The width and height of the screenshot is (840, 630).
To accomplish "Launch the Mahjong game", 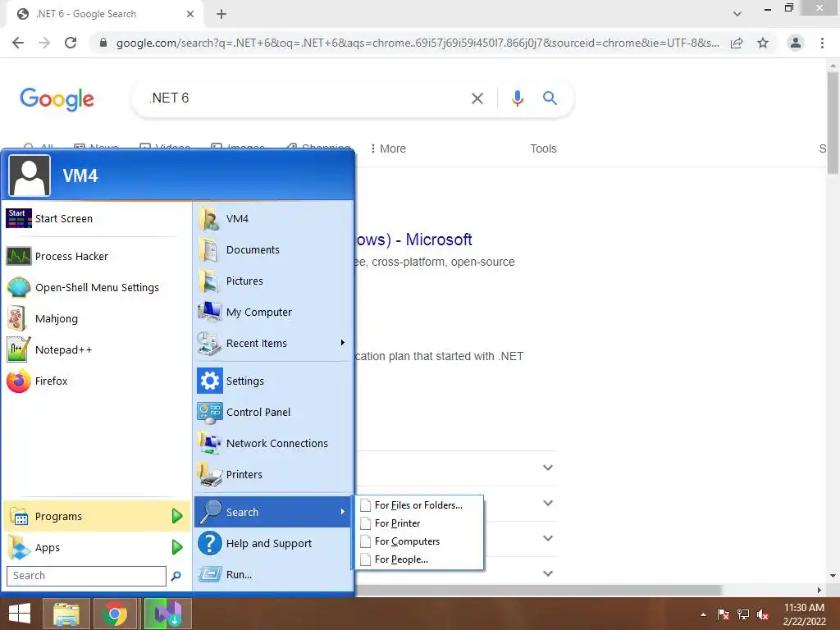I will click(97, 318).
